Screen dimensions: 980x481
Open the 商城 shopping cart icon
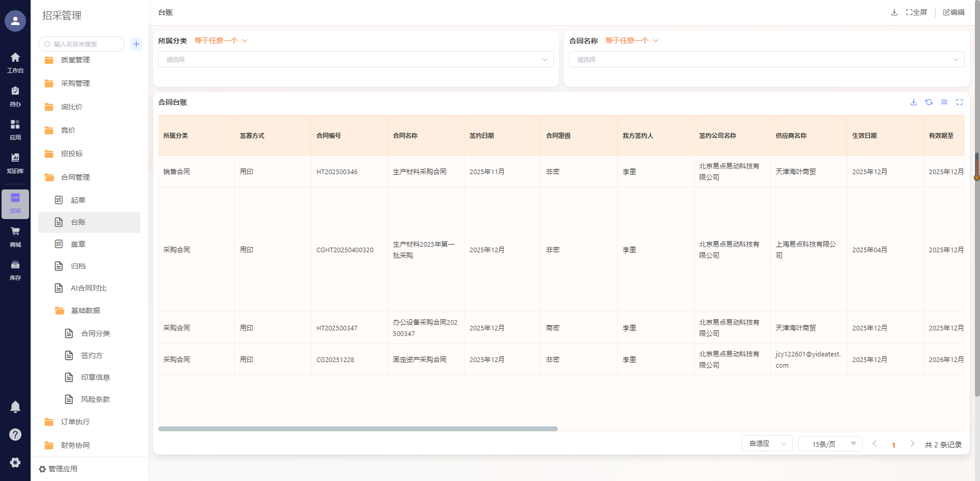(15, 236)
